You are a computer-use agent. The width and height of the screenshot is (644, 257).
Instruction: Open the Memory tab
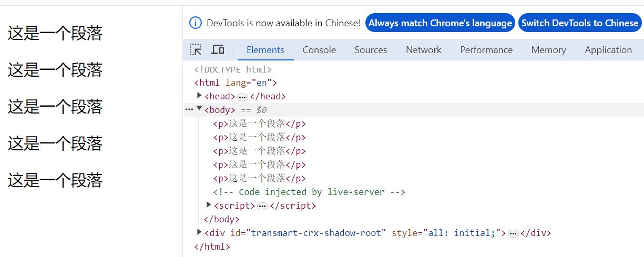coord(548,50)
